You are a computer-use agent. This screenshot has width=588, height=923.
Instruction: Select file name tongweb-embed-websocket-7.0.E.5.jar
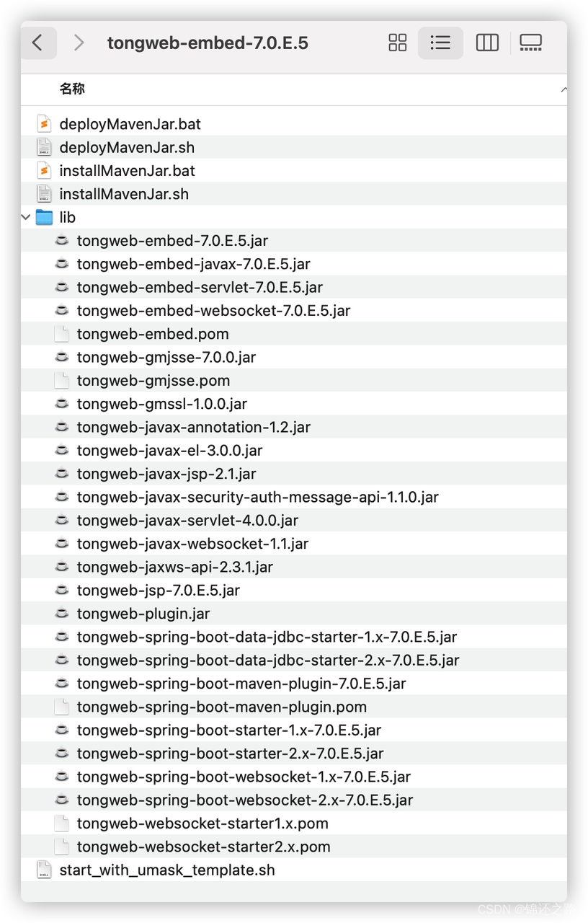[x=213, y=311]
